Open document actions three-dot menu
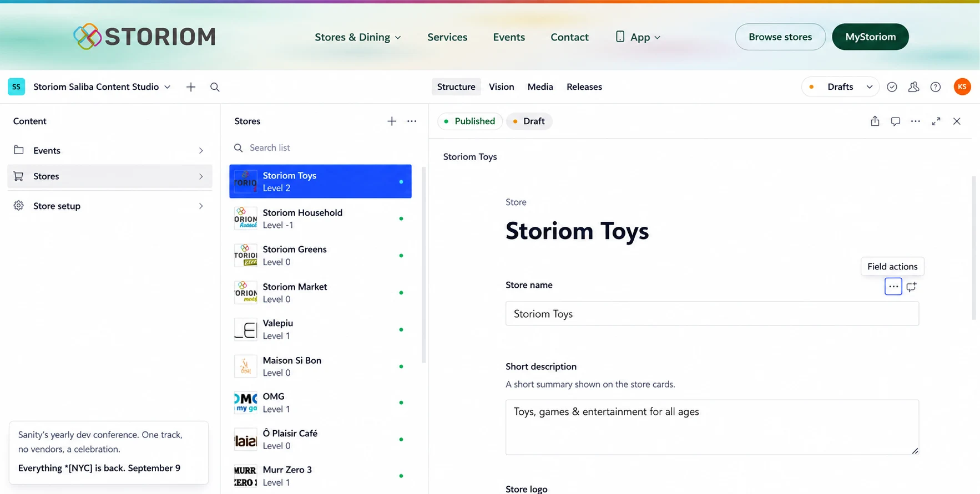Image resolution: width=980 pixels, height=494 pixels. [x=916, y=121]
